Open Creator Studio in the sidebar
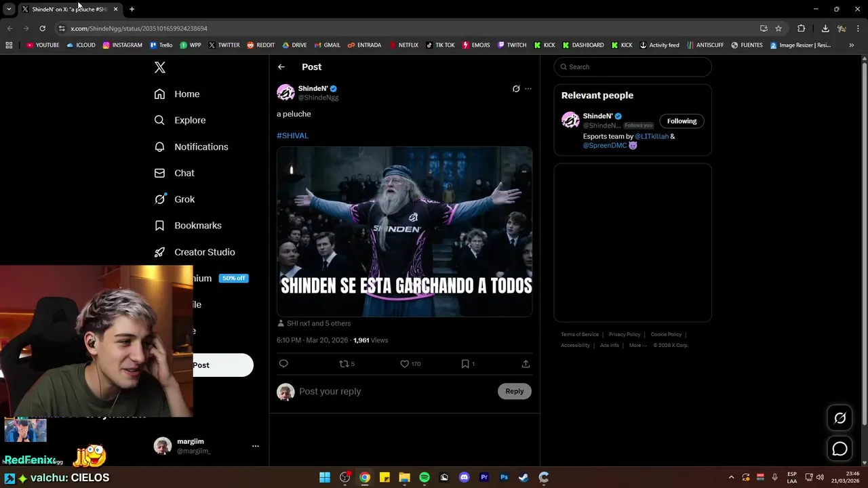The image size is (868, 488). coord(195,252)
